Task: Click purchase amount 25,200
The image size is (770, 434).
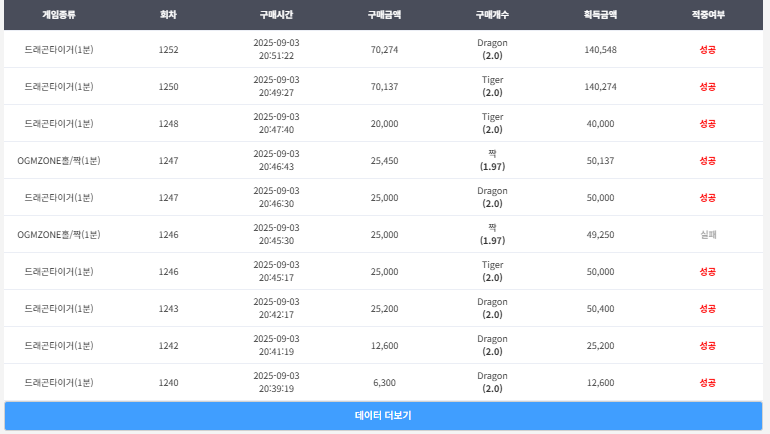Action: point(385,309)
